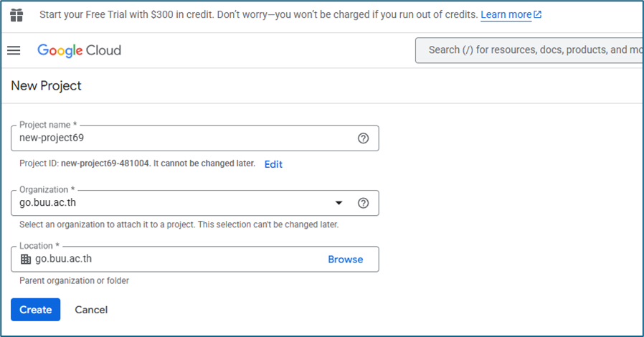Click the Project ID new-project69-481004 text
Image resolution: width=644 pixels, height=337 pixels.
pyautogui.click(x=105, y=163)
